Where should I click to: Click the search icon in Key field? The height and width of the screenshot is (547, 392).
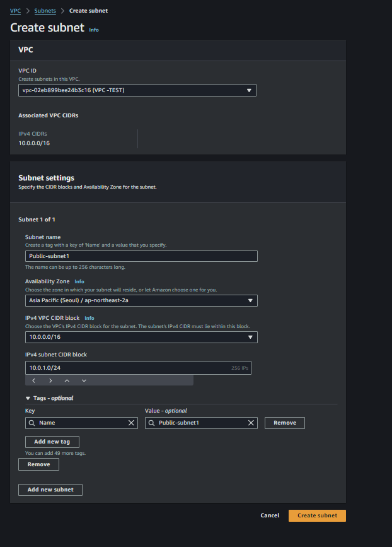pos(32,423)
